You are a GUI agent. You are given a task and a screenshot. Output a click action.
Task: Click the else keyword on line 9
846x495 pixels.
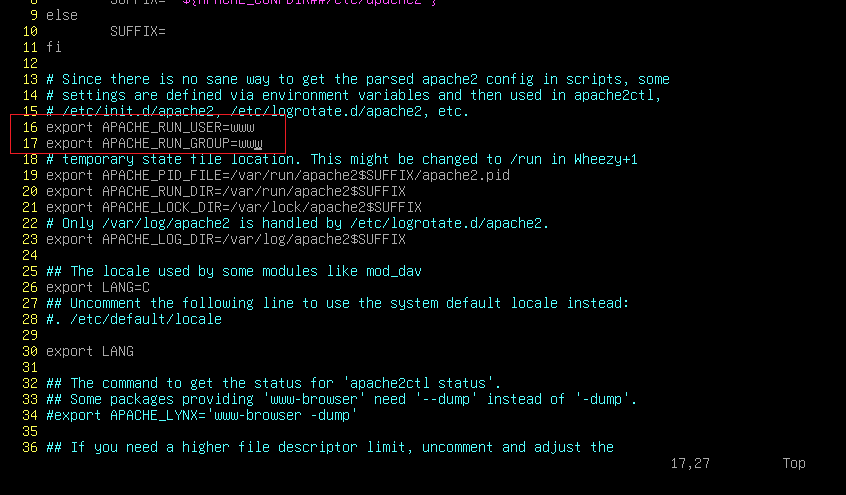[x=62, y=16]
